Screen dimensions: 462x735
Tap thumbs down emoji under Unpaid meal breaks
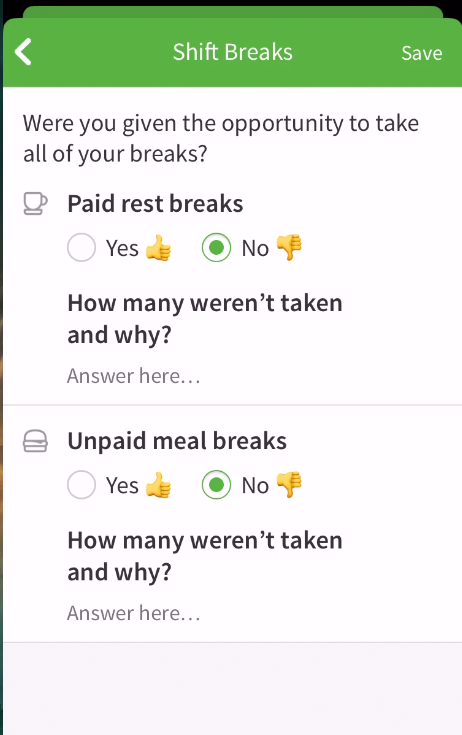tap(289, 485)
